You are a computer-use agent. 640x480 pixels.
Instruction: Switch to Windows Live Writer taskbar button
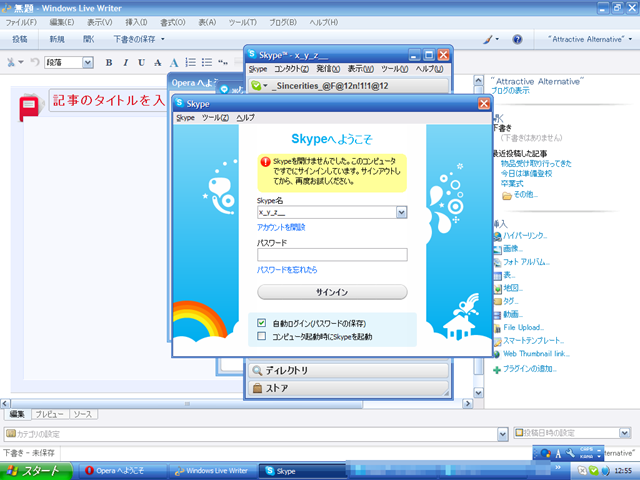[x=213, y=471]
